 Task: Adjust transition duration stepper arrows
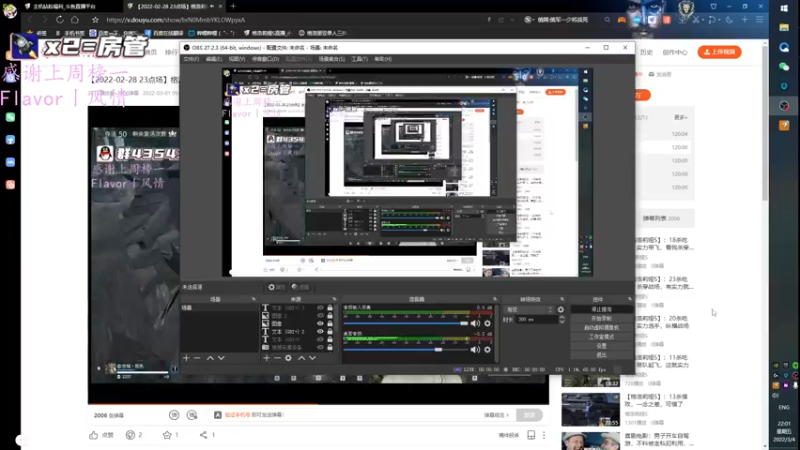click(562, 319)
